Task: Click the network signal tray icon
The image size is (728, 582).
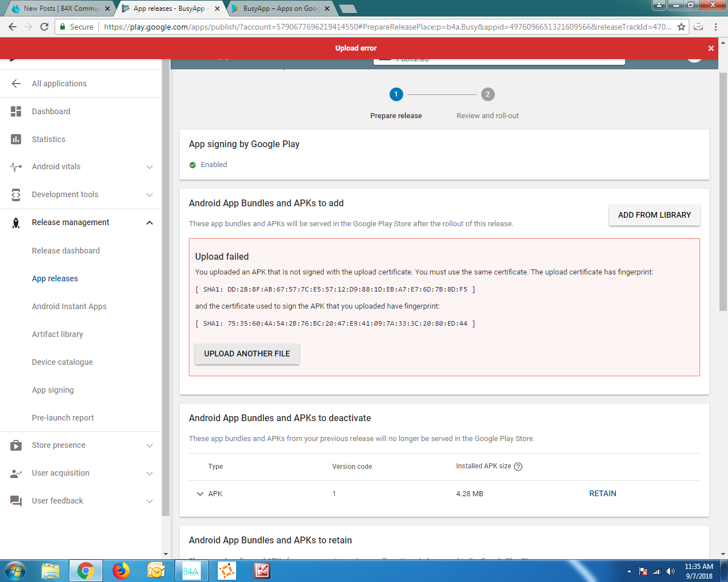Action: (657, 571)
